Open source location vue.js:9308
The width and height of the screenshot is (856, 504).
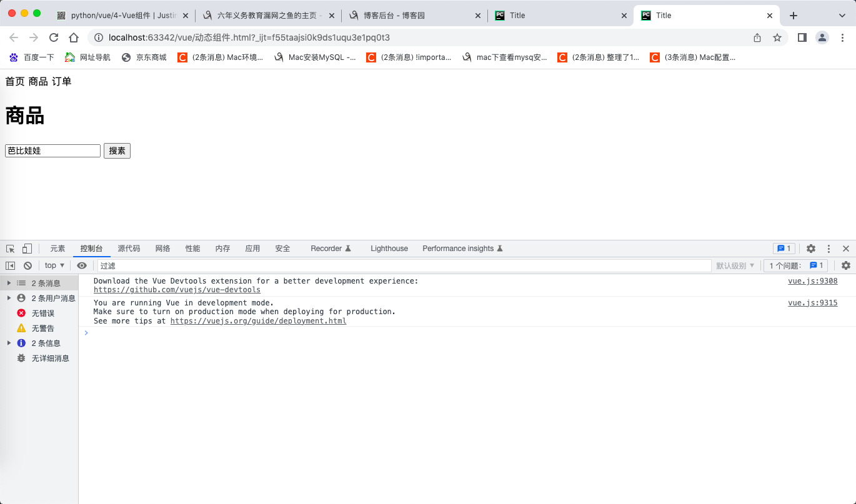click(812, 281)
